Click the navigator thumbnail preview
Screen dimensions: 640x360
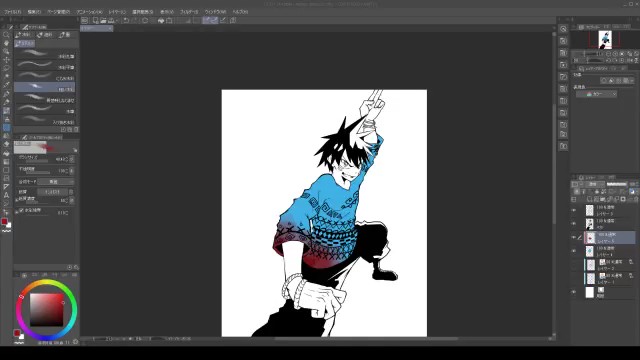[x=604, y=40]
